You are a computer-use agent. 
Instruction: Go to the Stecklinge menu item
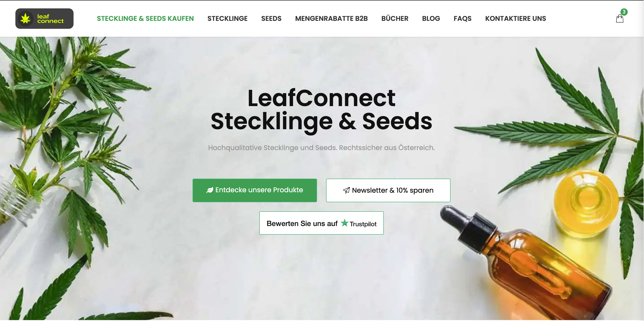coord(227,19)
